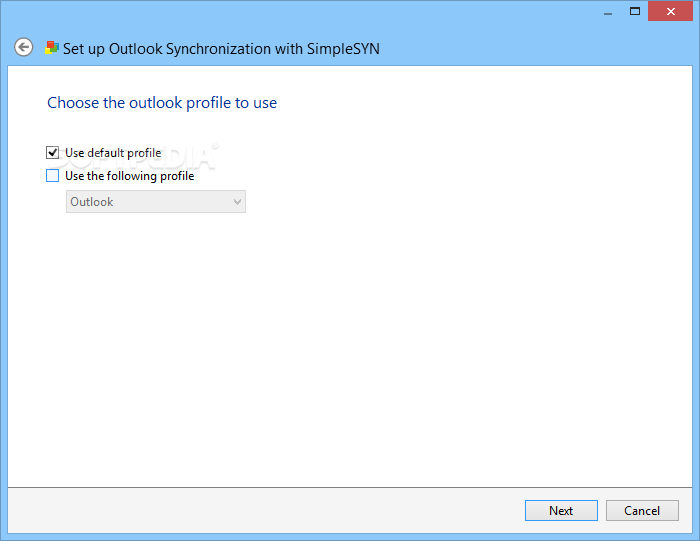Enable Use the following profile checkbox
Image resolution: width=700 pixels, height=541 pixels.
[x=52, y=176]
